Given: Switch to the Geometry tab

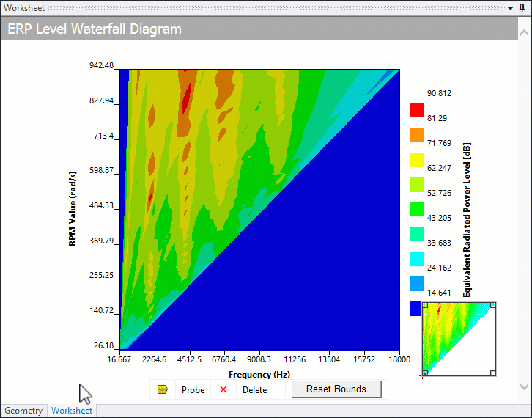Looking at the screenshot, I should [x=23, y=411].
